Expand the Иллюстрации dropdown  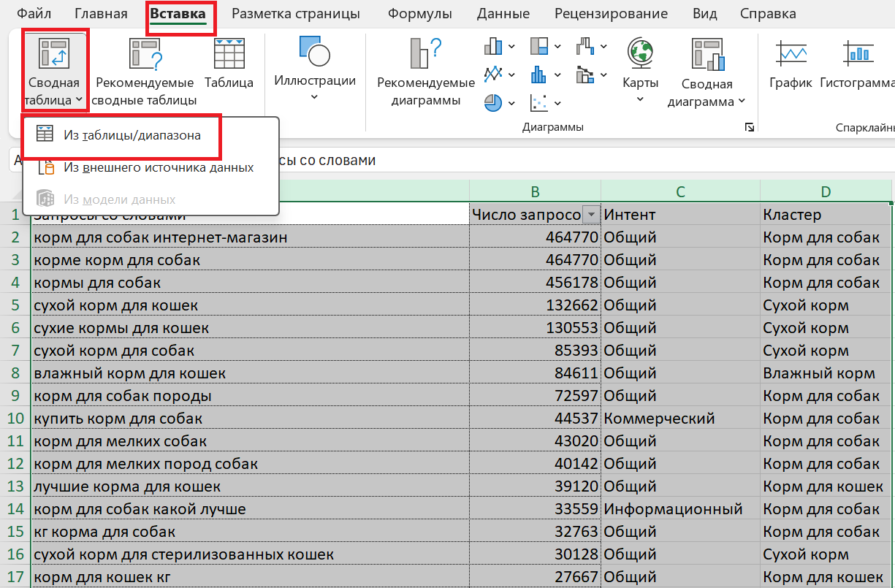click(315, 96)
